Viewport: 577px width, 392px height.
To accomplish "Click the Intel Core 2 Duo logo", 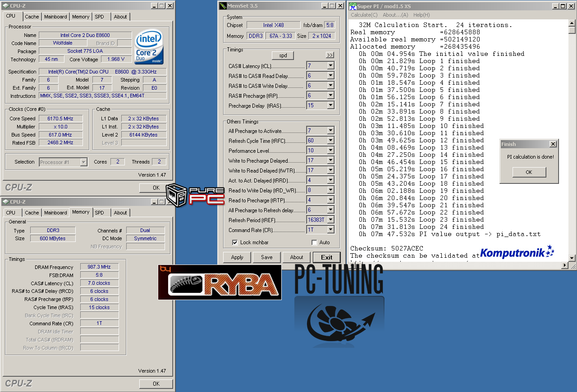I will 149,47.
